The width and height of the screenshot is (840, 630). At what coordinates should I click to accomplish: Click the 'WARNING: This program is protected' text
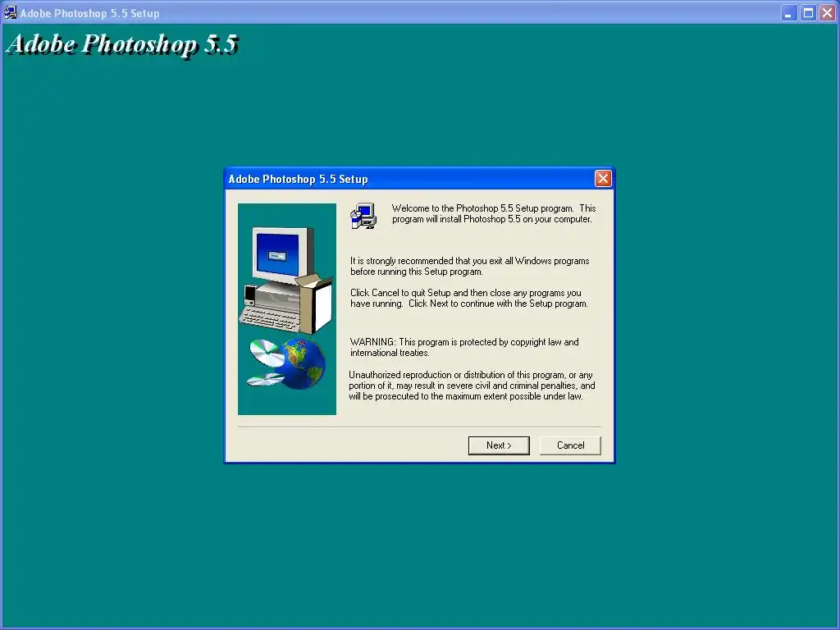point(464,347)
